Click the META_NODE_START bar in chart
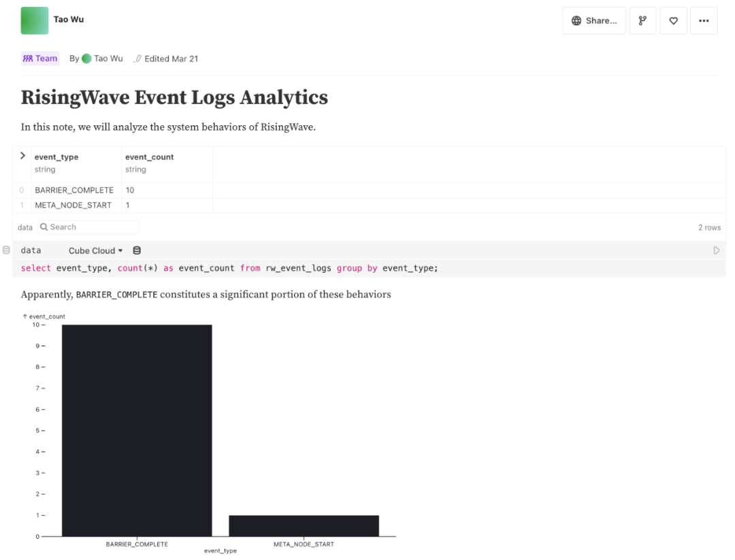This screenshot has height=560, width=735. coord(304,526)
